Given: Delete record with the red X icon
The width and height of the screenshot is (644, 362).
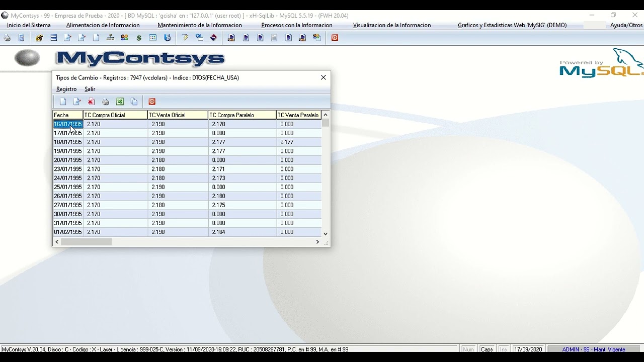Looking at the screenshot, I should (91, 102).
